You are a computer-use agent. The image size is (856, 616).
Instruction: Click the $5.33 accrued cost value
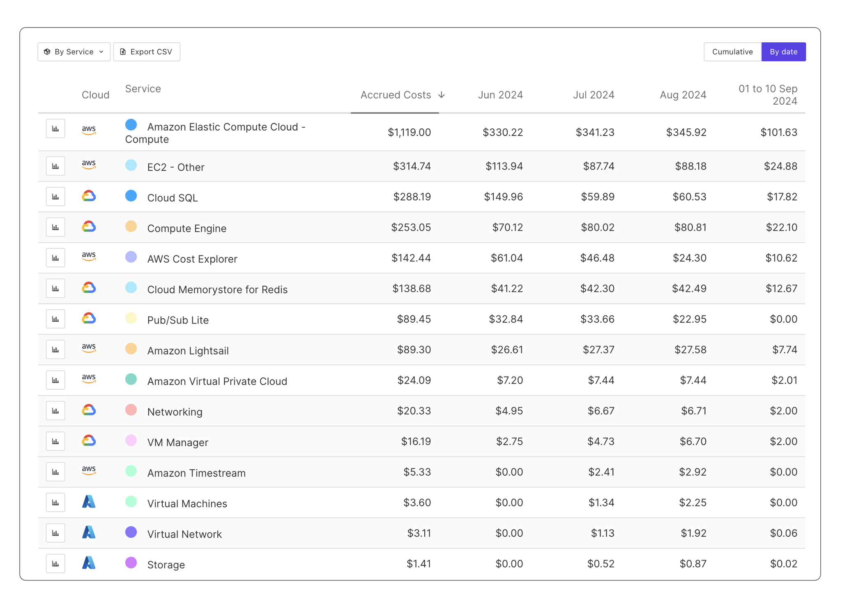(x=417, y=472)
